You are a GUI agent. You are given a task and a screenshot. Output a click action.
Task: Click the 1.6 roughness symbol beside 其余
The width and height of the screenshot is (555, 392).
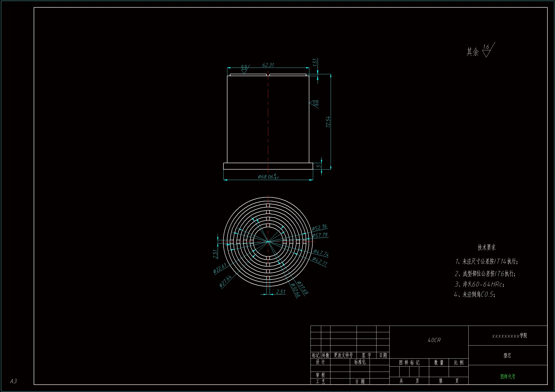[x=487, y=50]
